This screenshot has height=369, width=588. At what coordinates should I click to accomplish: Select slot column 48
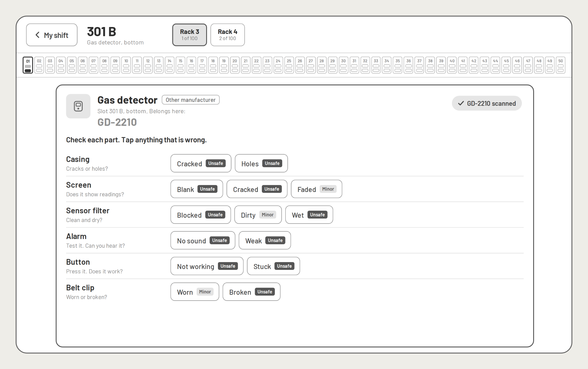coord(539,65)
